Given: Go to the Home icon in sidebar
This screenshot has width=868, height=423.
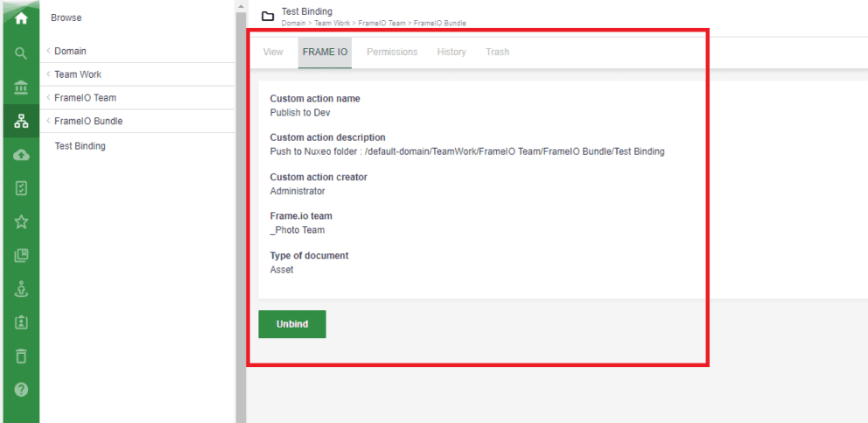Looking at the screenshot, I should tap(21, 18).
